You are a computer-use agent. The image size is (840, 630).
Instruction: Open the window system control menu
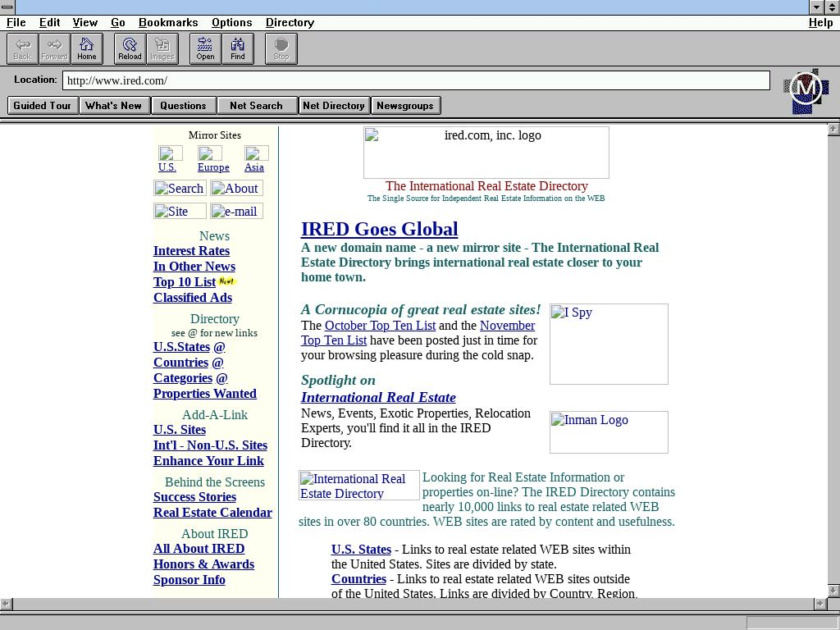click(7, 7)
